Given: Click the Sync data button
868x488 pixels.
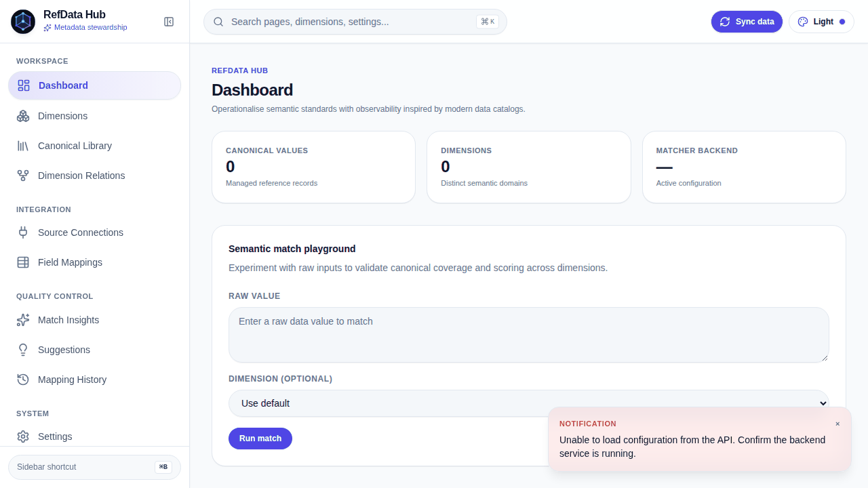Looking at the screenshot, I should point(747,22).
